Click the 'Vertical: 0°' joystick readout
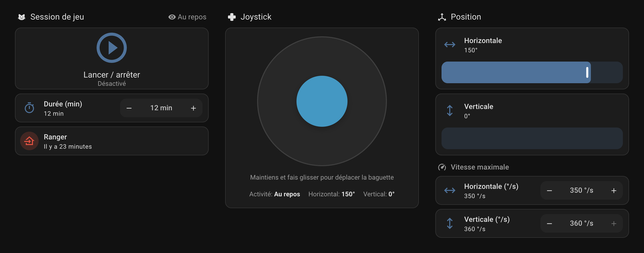The height and width of the screenshot is (253, 644). tap(379, 194)
